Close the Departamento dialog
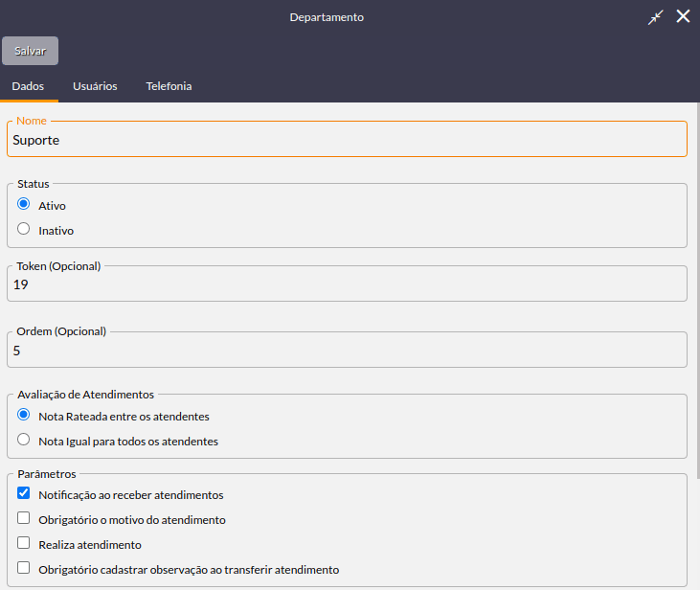 pyautogui.click(x=683, y=16)
